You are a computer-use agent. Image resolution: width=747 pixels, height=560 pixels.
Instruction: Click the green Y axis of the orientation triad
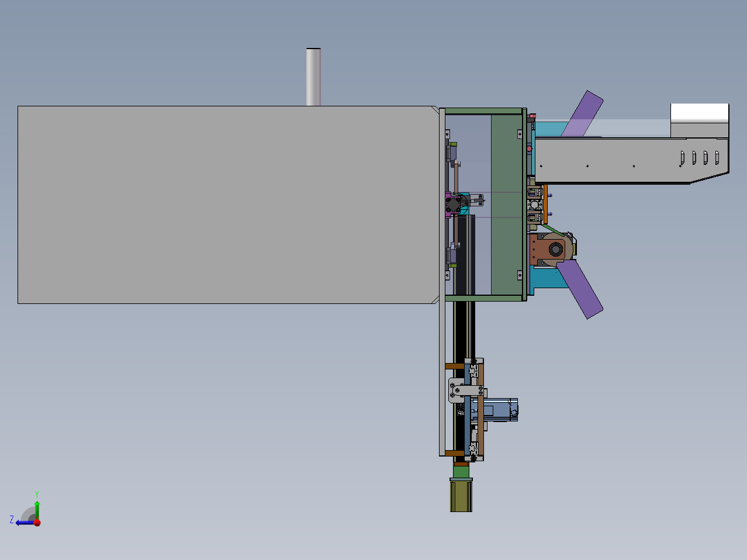(37, 510)
